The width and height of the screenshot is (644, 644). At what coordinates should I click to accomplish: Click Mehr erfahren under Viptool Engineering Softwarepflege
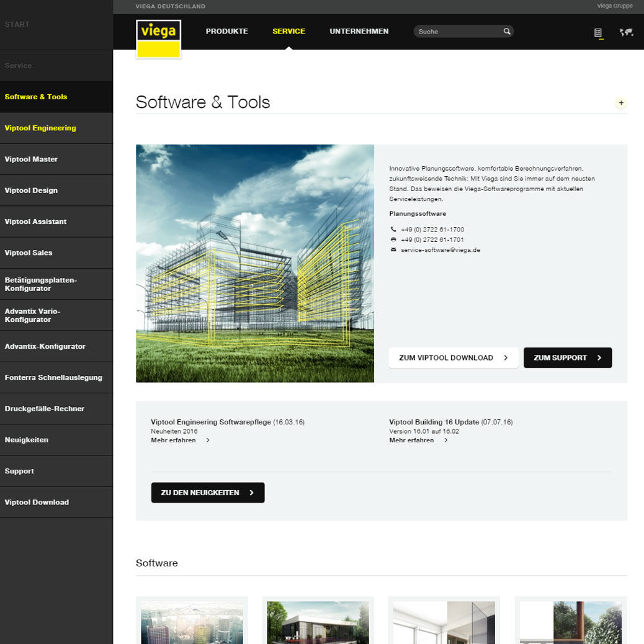(x=173, y=441)
